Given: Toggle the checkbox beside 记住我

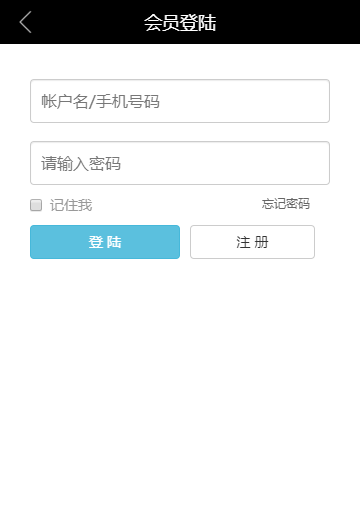Looking at the screenshot, I should (x=36, y=205).
